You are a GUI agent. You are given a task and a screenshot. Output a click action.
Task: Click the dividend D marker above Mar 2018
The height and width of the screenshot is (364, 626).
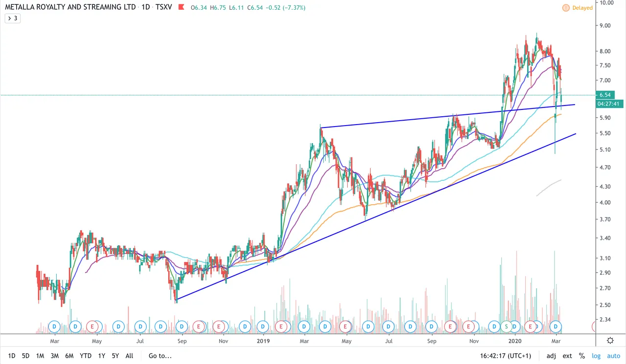(55, 326)
